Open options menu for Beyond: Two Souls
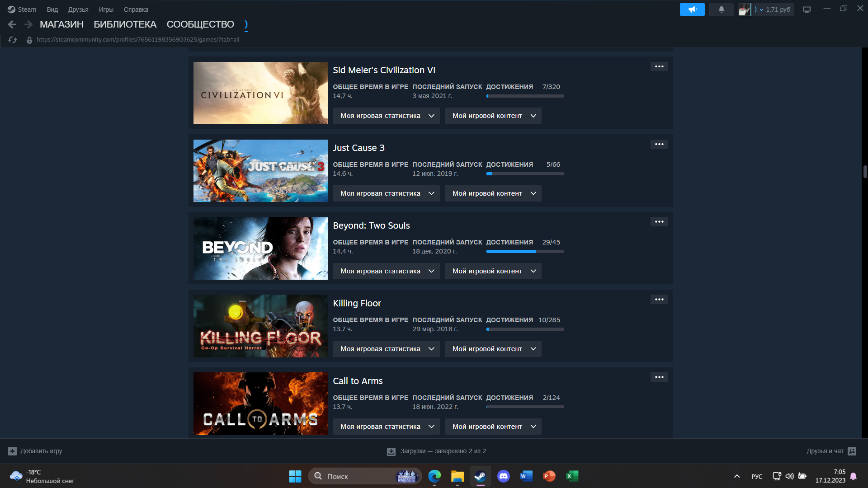Viewport: 868px width, 488px height. pos(659,222)
